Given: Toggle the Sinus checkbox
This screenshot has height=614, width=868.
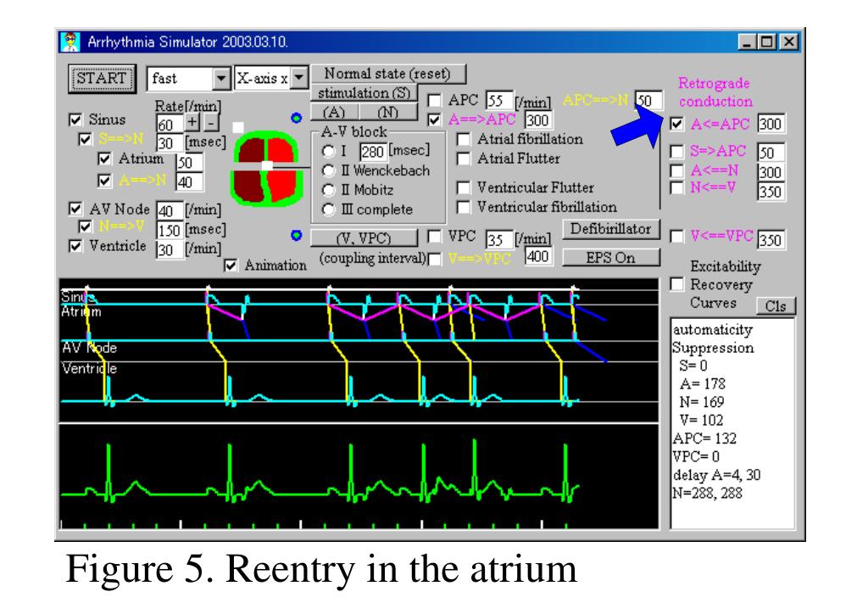Looking at the screenshot, I should (75, 120).
